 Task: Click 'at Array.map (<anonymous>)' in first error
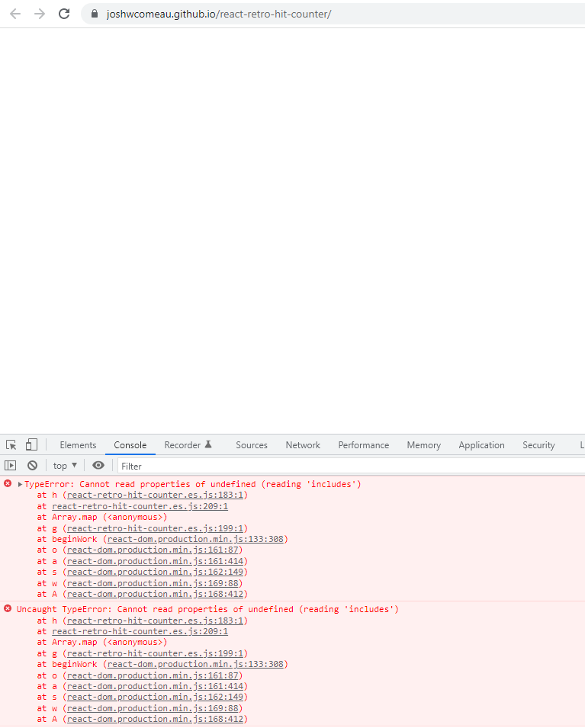click(102, 517)
